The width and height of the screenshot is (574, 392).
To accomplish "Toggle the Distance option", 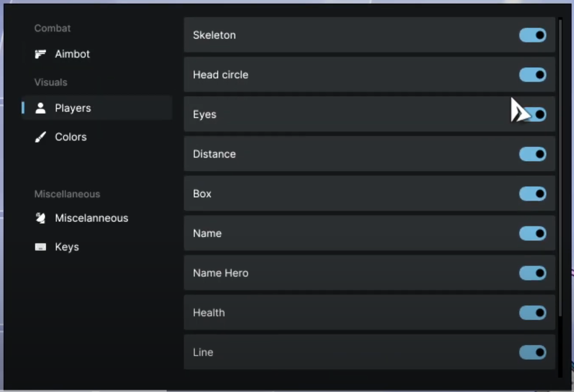I will pyautogui.click(x=533, y=154).
